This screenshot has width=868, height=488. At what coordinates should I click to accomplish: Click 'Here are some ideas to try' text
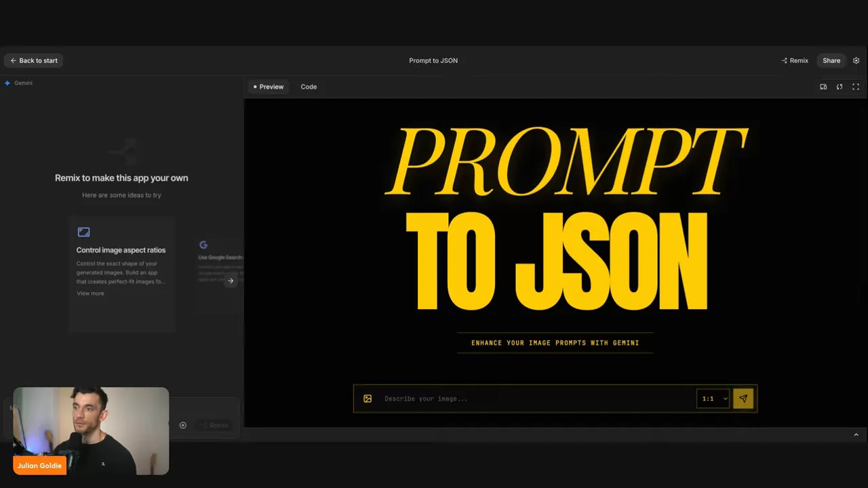coord(121,195)
